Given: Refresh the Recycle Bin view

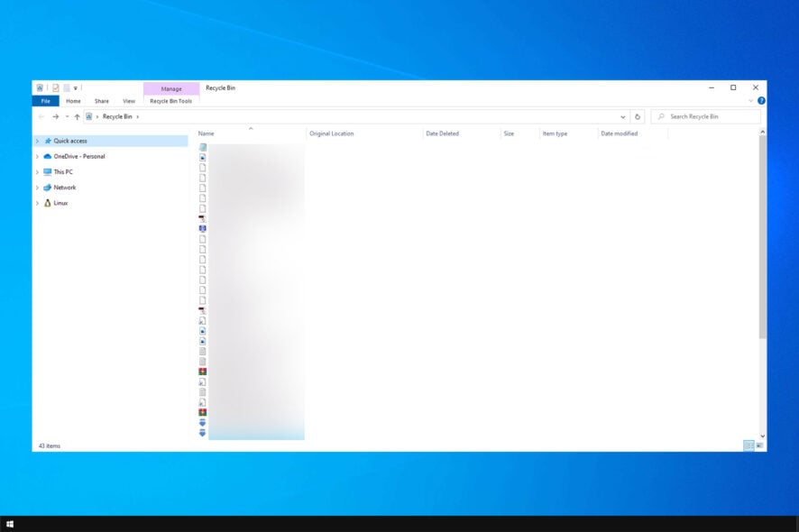Looking at the screenshot, I should pyautogui.click(x=638, y=116).
